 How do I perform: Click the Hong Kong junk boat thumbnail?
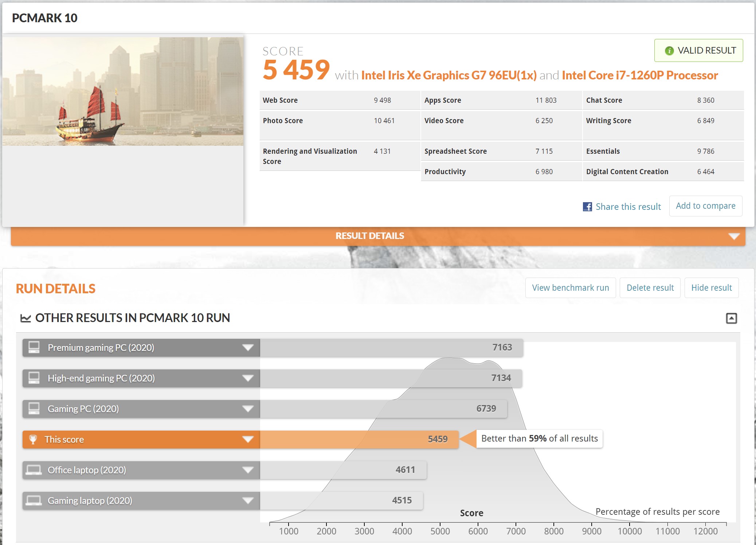(123, 91)
